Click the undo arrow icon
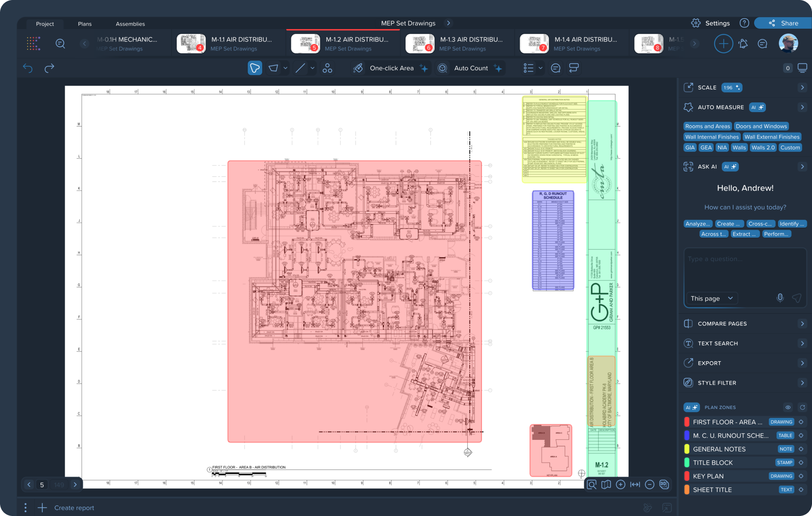This screenshot has height=516, width=812. (x=28, y=68)
